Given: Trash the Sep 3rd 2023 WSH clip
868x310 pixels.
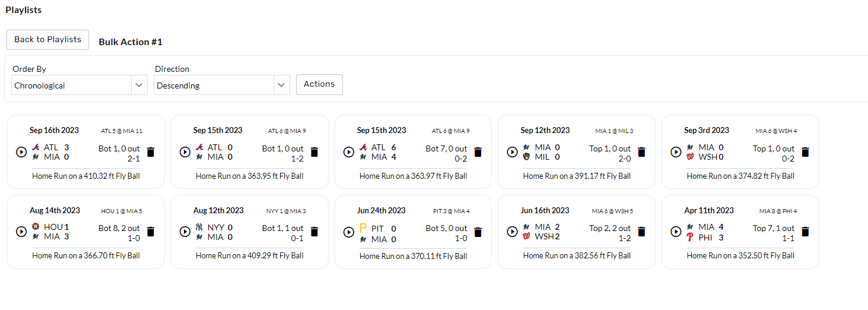Looking at the screenshot, I should (x=805, y=152).
